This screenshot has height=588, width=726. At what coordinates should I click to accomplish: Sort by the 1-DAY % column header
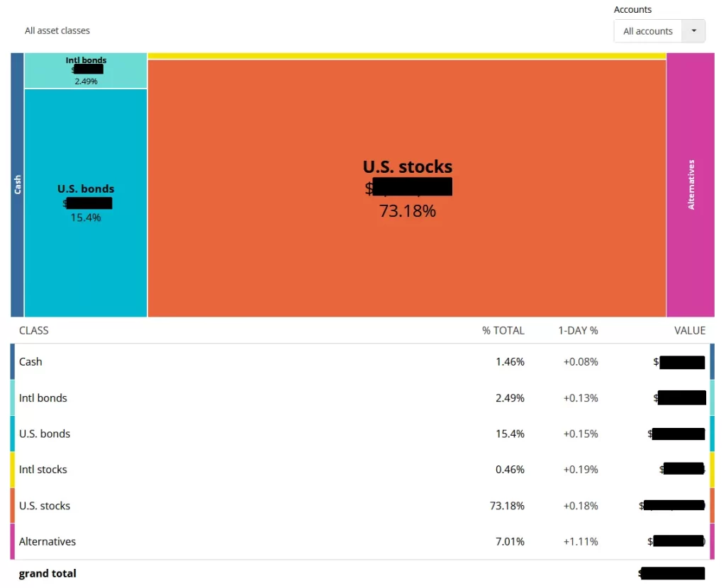[580, 330]
